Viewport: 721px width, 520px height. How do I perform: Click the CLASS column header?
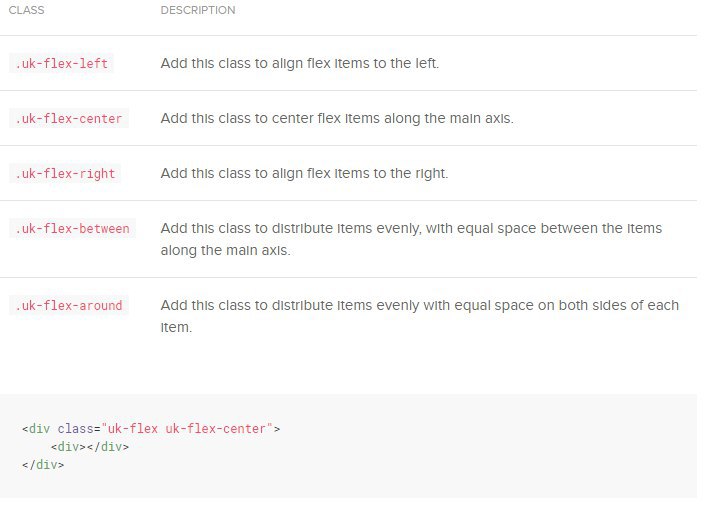[x=27, y=10]
